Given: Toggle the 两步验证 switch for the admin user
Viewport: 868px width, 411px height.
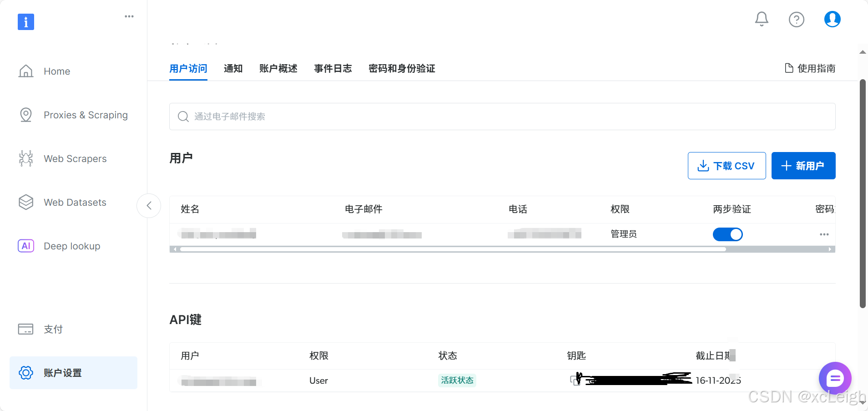Looking at the screenshot, I should tap(728, 234).
